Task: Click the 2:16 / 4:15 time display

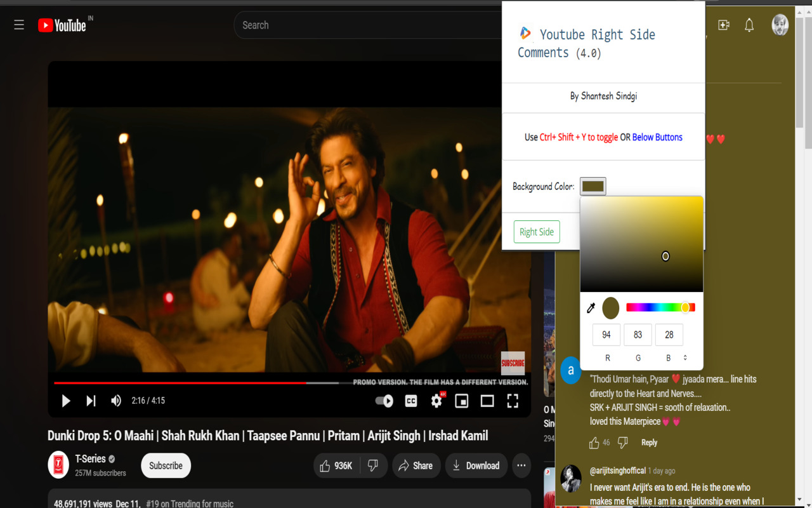Action: tap(148, 401)
